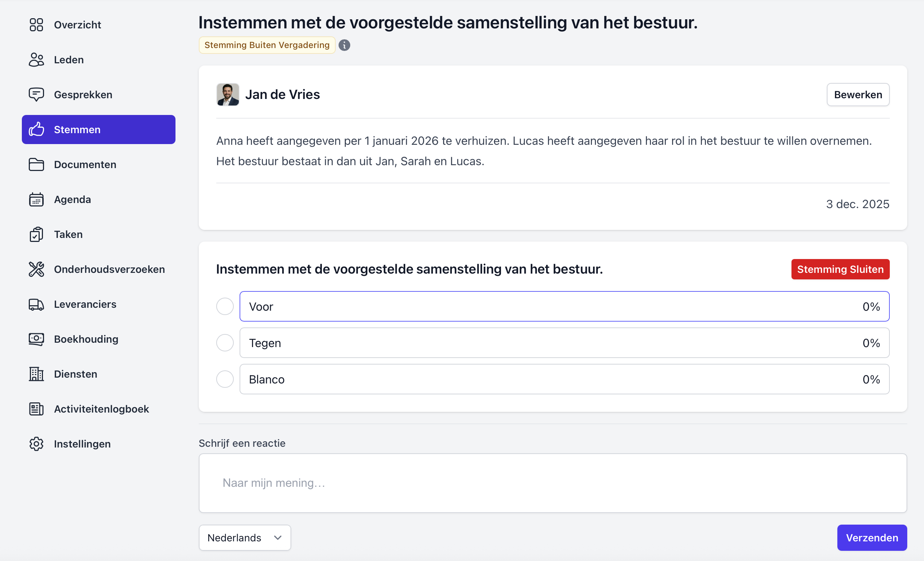
Task: Click Verzenden to submit reaction
Action: tap(872, 537)
